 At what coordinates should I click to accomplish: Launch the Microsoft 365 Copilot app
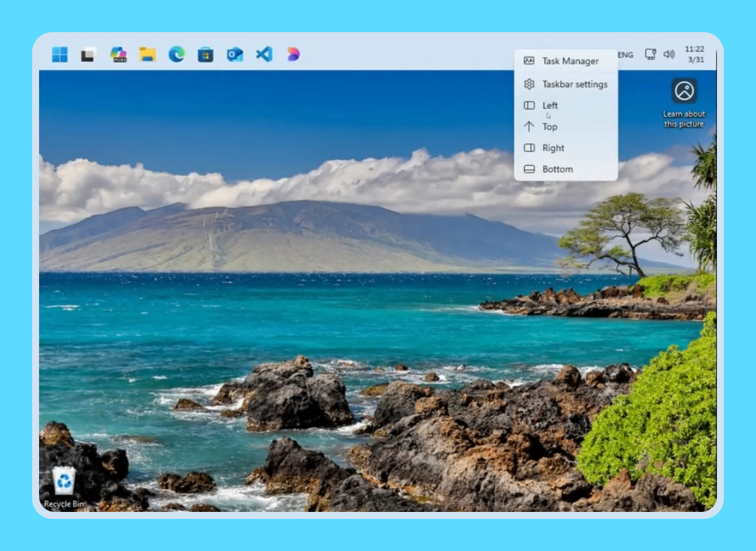[x=118, y=54]
